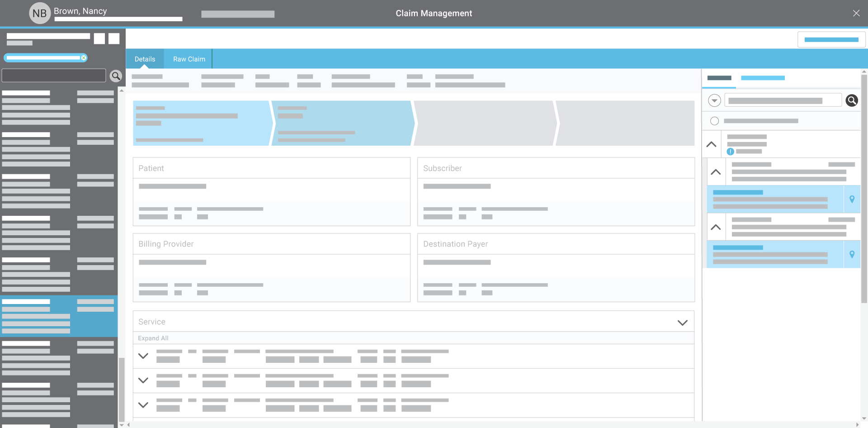The image size is (868, 428).
Task: Select the Details tab
Action: coord(145,59)
